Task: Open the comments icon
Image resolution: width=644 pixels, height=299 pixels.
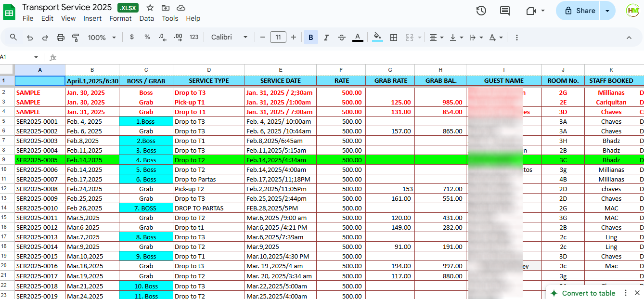Action: (x=505, y=11)
